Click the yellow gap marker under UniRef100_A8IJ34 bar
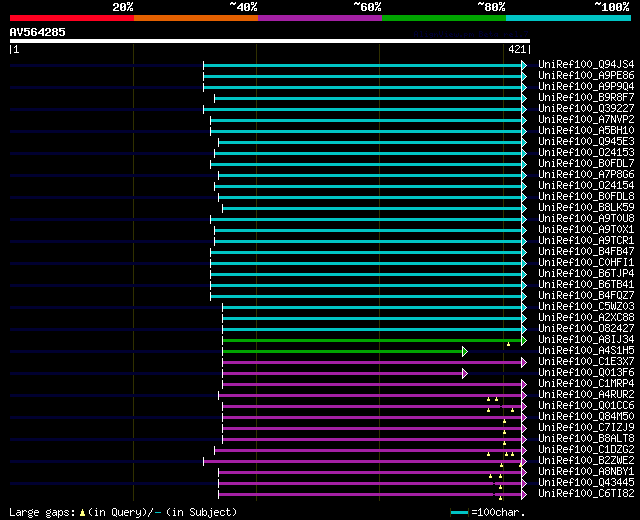Image resolution: width=640 pixels, height=520 pixels. 508,344
